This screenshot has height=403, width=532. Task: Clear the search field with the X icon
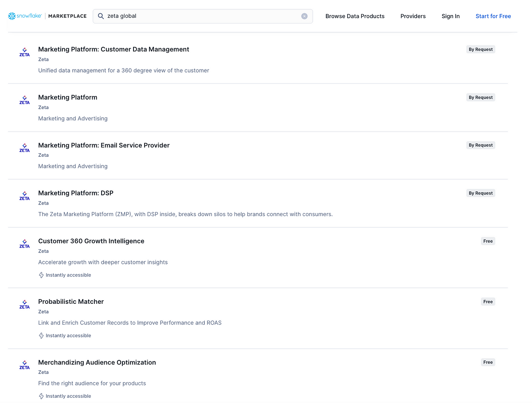click(304, 16)
